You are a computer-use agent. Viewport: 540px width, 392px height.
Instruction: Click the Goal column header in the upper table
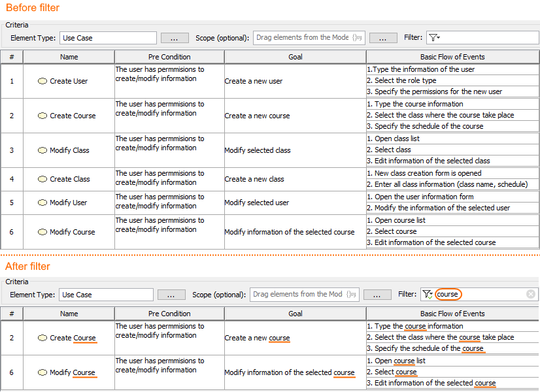click(x=295, y=57)
